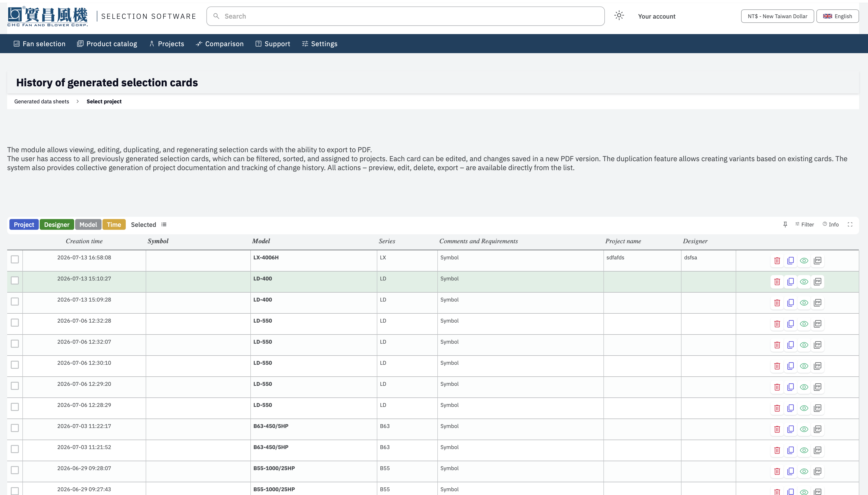Viewport: 868px width, 495px height.
Task: Select the 2026-07-06 12:30:10 row checkbox
Action: click(x=15, y=365)
